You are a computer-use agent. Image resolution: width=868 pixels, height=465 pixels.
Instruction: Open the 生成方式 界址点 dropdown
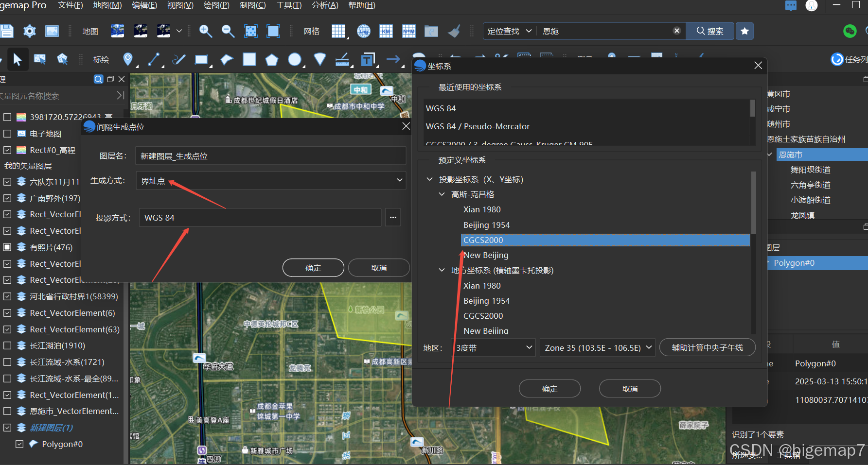(x=271, y=180)
